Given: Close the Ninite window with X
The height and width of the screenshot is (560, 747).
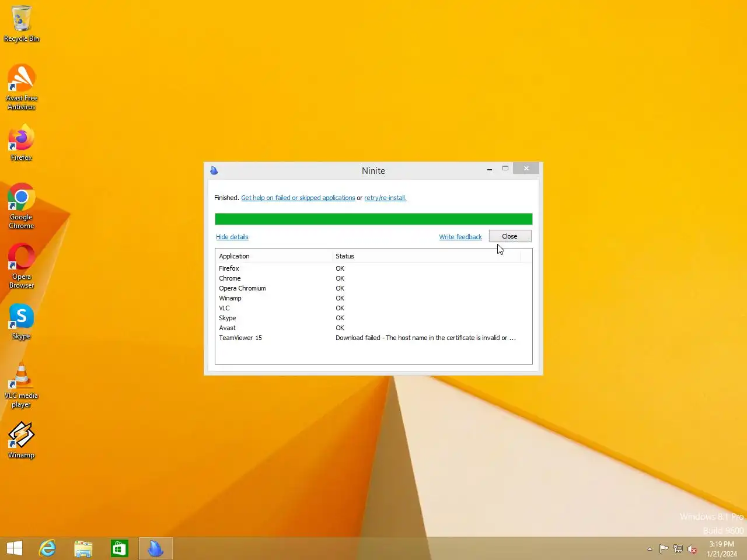Looking at the screenshot, I should point(526,169).
